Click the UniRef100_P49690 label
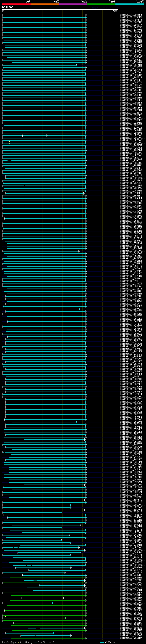 [x=131, y=27]
